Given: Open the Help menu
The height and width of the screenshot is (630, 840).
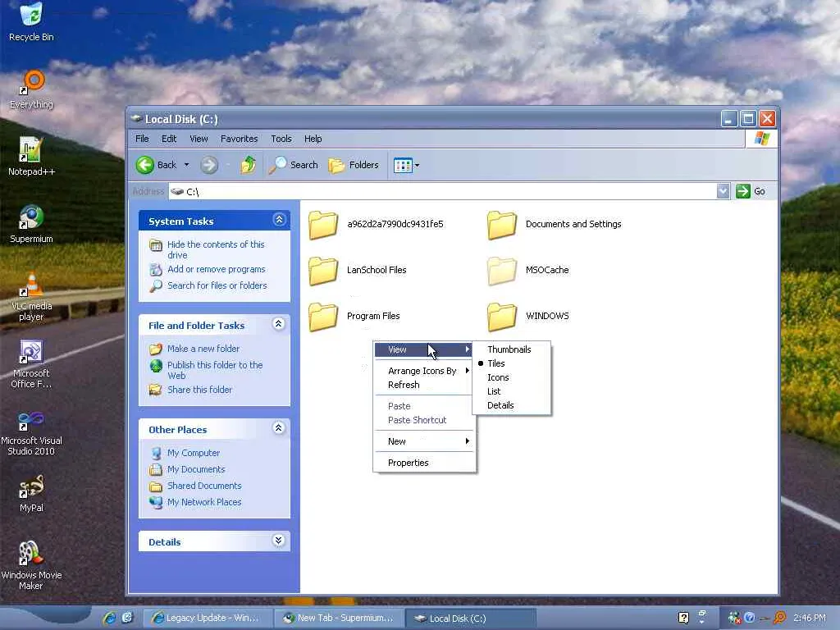Looking at the screenshot, I should point(313,139).
